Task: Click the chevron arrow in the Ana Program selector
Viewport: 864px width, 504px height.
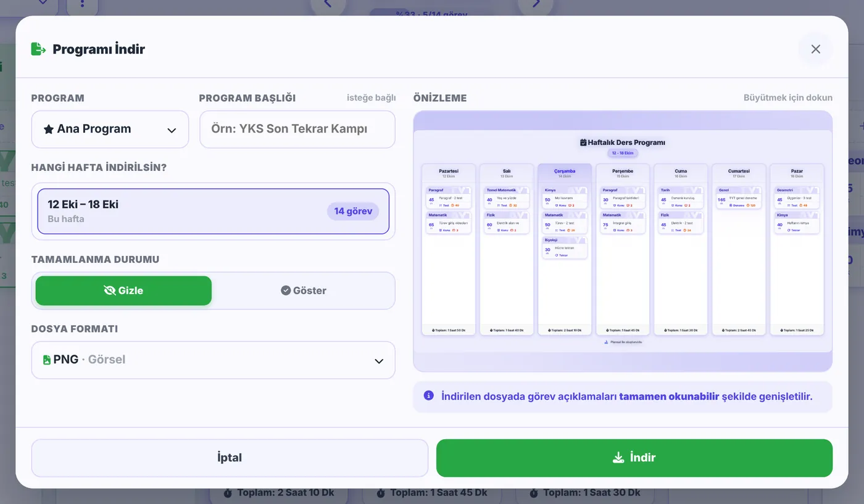Action: point(172,130)
